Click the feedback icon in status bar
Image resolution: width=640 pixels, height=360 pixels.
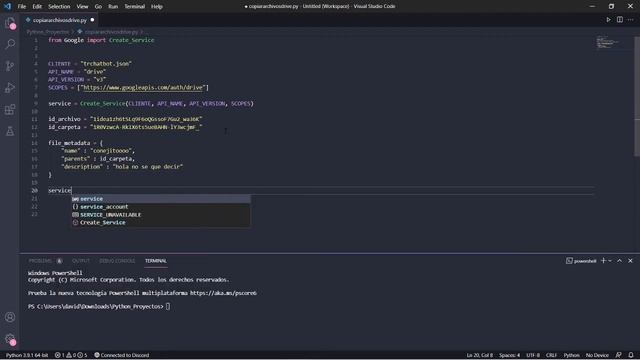[x=618, y=355]
